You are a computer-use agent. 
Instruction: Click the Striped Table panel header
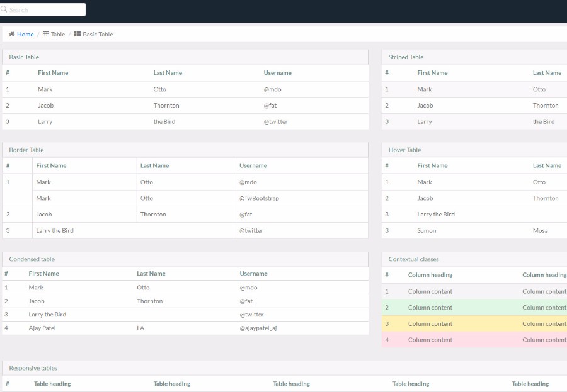click(x=474, y=57)
